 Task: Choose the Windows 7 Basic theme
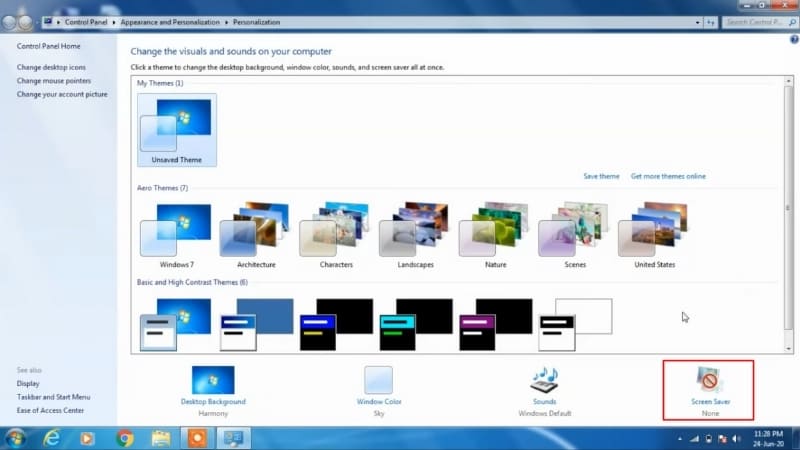[176, 324]
